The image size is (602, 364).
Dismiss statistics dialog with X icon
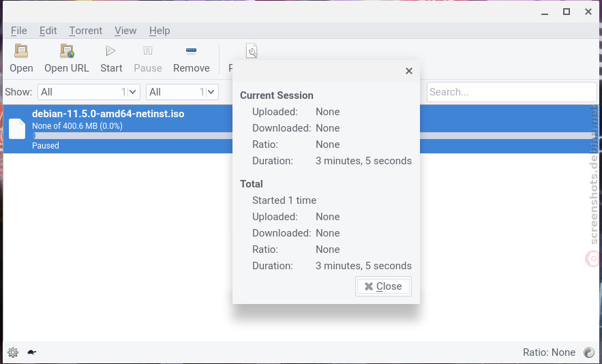(409, 71)
